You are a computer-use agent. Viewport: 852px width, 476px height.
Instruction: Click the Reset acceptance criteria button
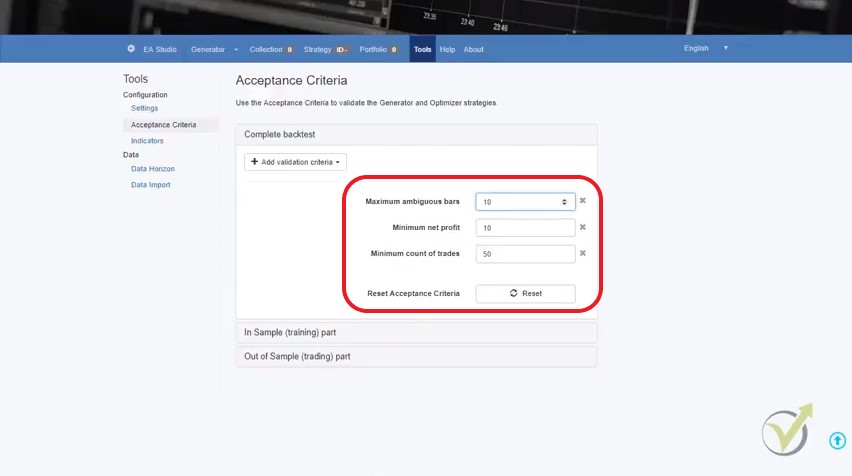coord(525,293)
